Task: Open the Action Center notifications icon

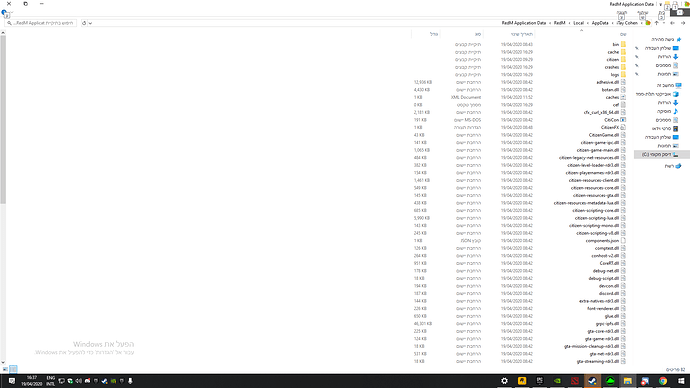Action: 12,381
